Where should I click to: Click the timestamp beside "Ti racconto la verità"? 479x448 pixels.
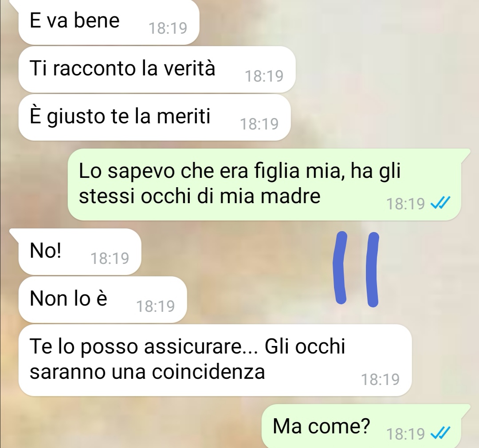(x=264, y=76)
